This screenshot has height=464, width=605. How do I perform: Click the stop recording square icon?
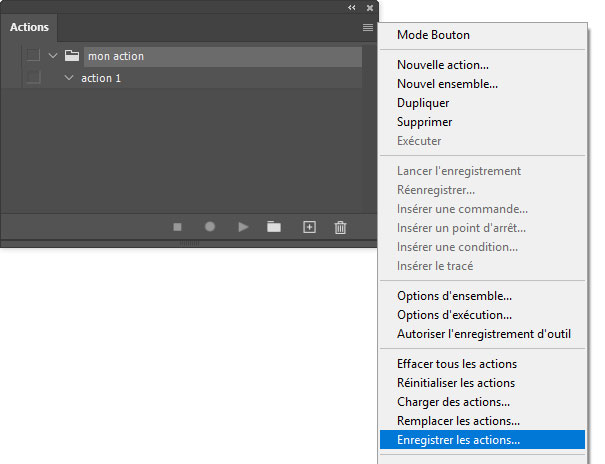click(x=178, y=227)
